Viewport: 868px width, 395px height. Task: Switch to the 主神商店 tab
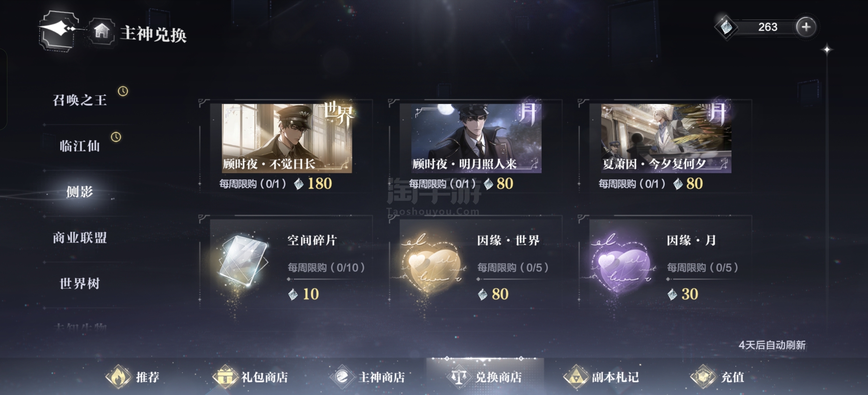click(368, 377)
